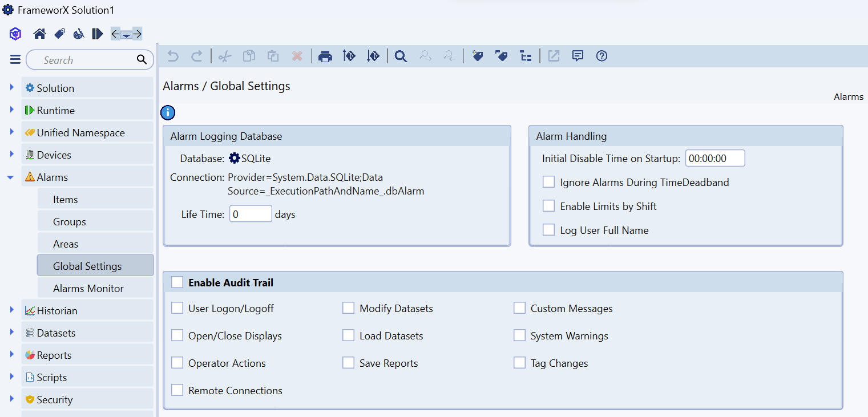This screenshot has height=417, width=868.
Task: Click the Unified Namespace sidebar button
Action: pyautogui.click(x=80, y=133)
